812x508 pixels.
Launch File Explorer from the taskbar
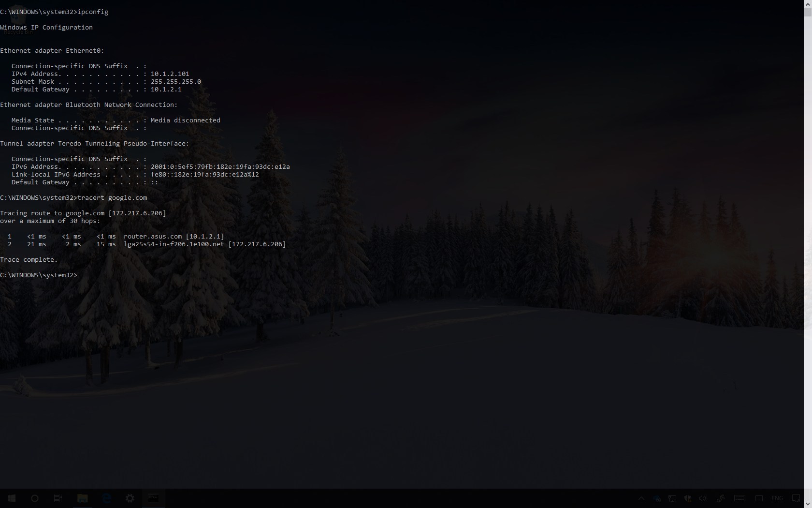point(82,498)
